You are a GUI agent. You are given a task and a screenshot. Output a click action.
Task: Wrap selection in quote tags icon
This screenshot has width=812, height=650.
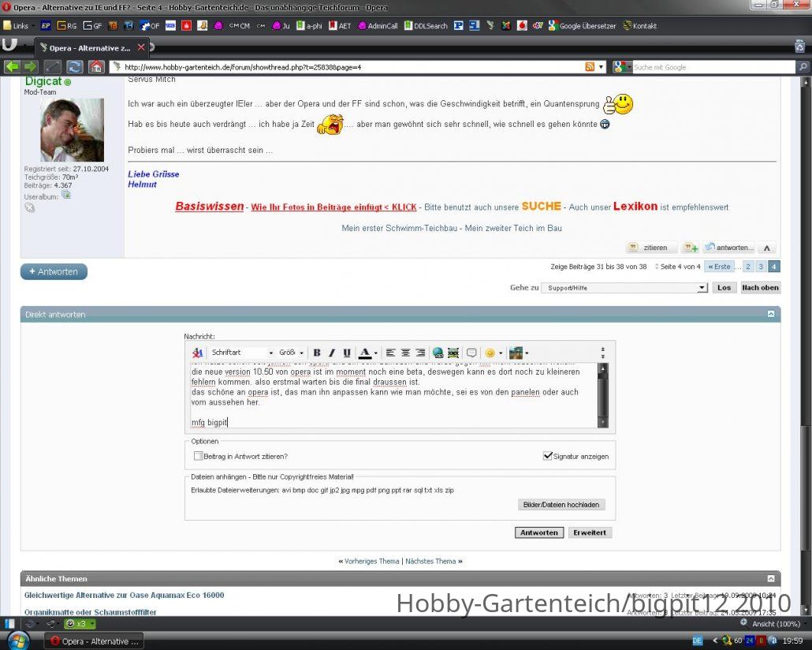(471, 353)
